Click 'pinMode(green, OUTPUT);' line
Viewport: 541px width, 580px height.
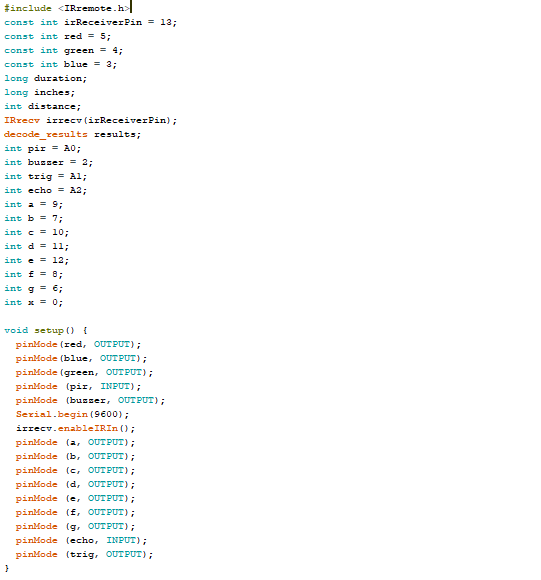coord(84,372)
